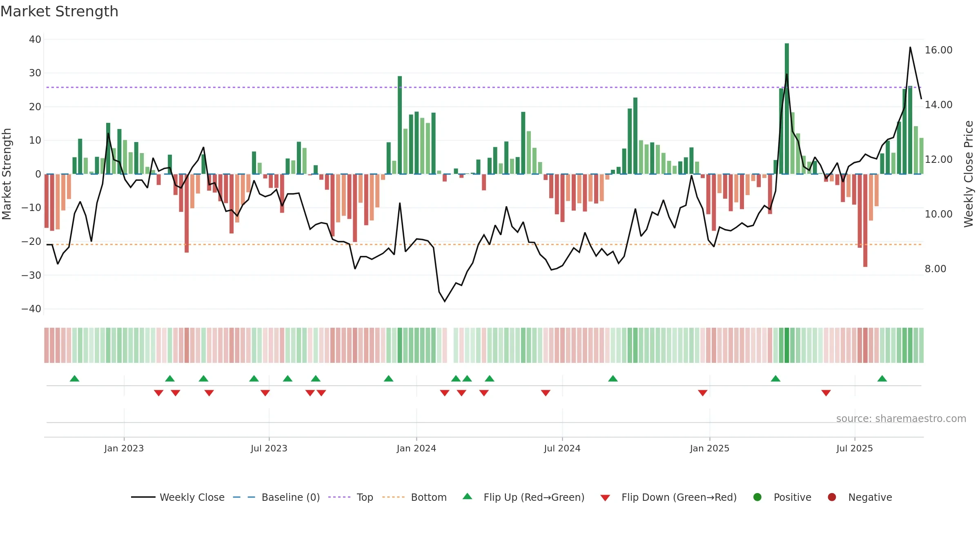The width and height of the screenshot is (980, 551).
Task: Click the Jul 2023 axis label
Action: point(269,448)
